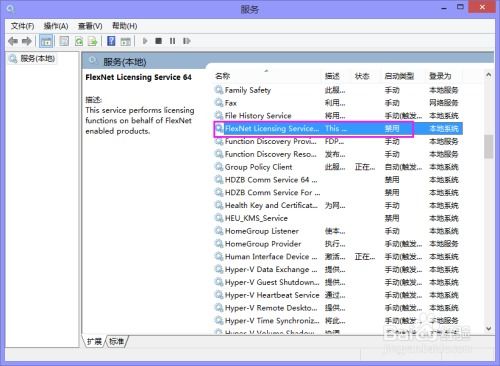Switch to the 标准 tab

pyautogui.click(x=117, y=341)
